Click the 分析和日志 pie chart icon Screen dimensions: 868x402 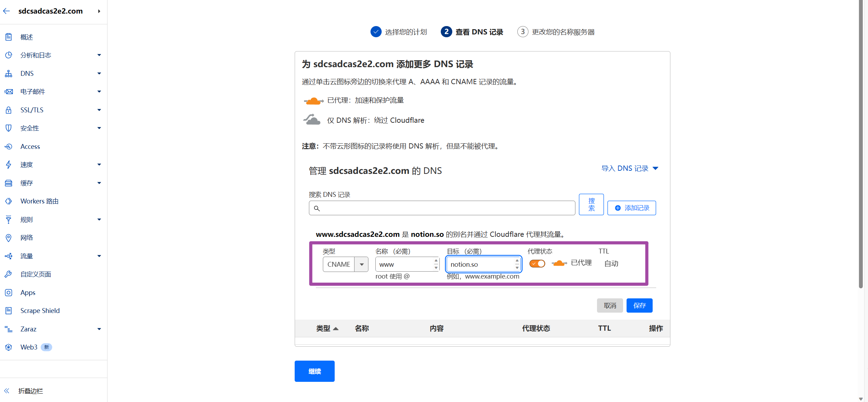click(9, 55)
